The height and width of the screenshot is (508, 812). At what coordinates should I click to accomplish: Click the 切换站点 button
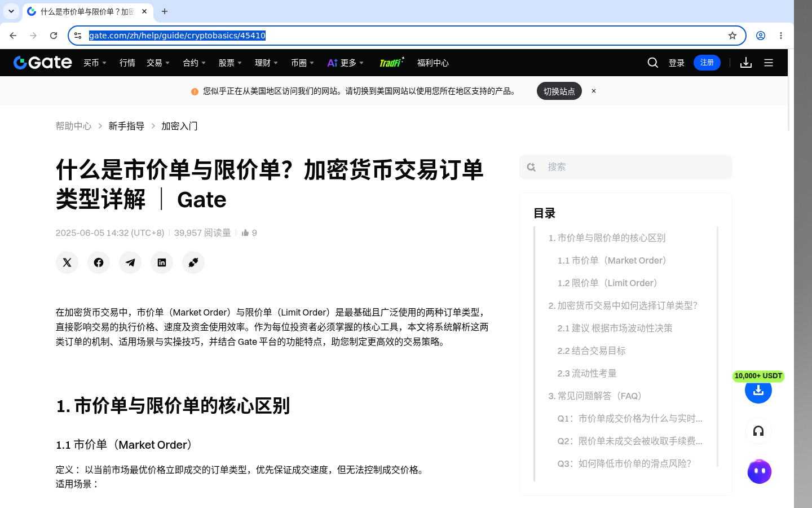pyautogui.click(x=559, y=91)
